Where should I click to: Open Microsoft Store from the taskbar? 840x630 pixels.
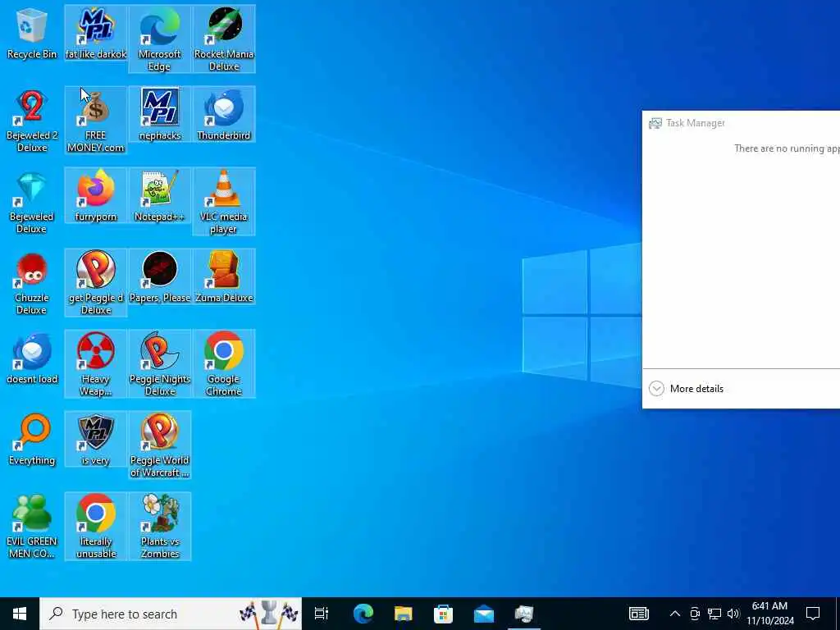pos(443,614)
